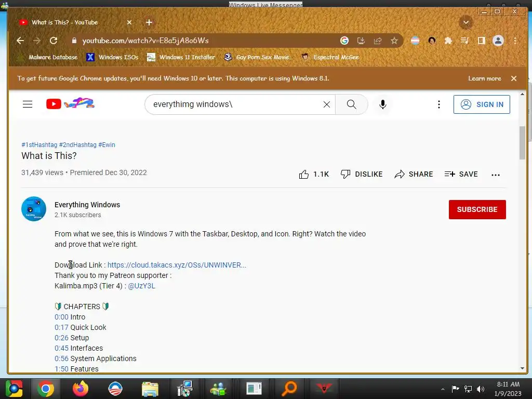Click the Chrome profile avatar icon
532x399 pixels.
[x=498, y=41]
